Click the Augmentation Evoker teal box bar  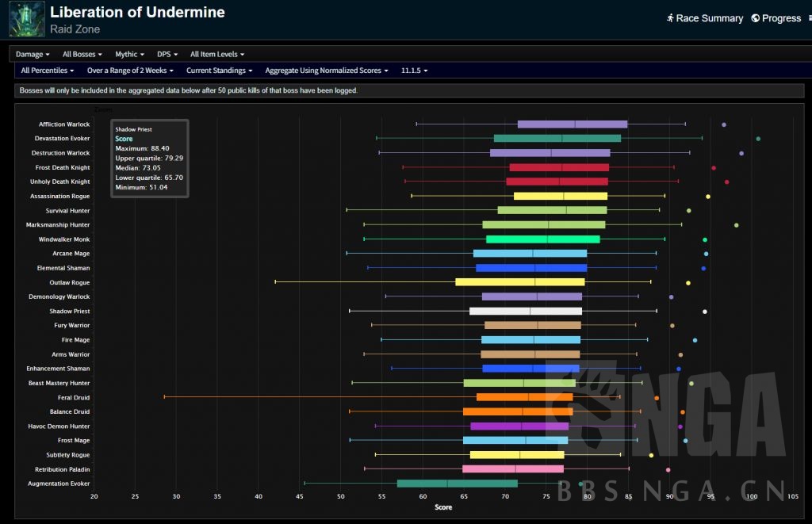457,484
